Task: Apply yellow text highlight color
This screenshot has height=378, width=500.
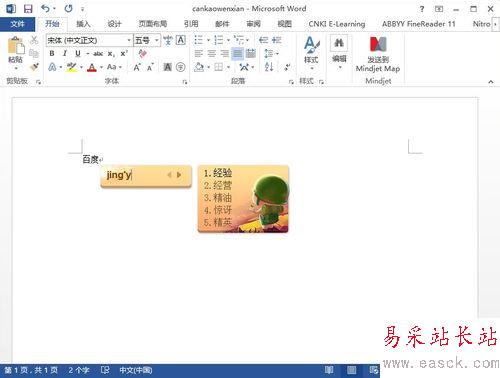Action: 71,67
